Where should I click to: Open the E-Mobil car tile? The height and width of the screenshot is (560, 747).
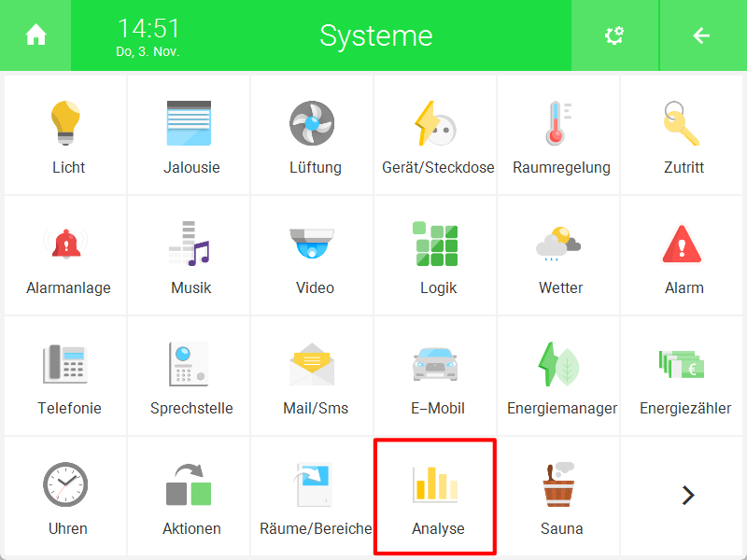pos(435,376)
